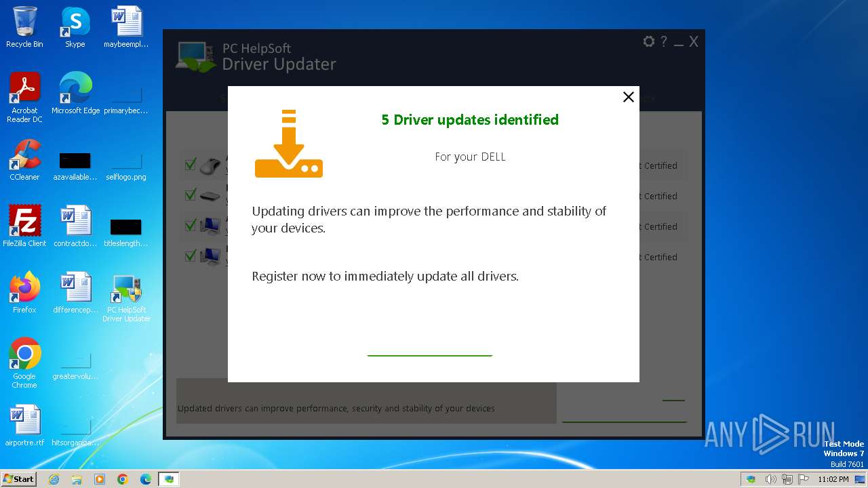Switch to Driver Updater taskbar button
868x488 pixels.
pos(169,479)
